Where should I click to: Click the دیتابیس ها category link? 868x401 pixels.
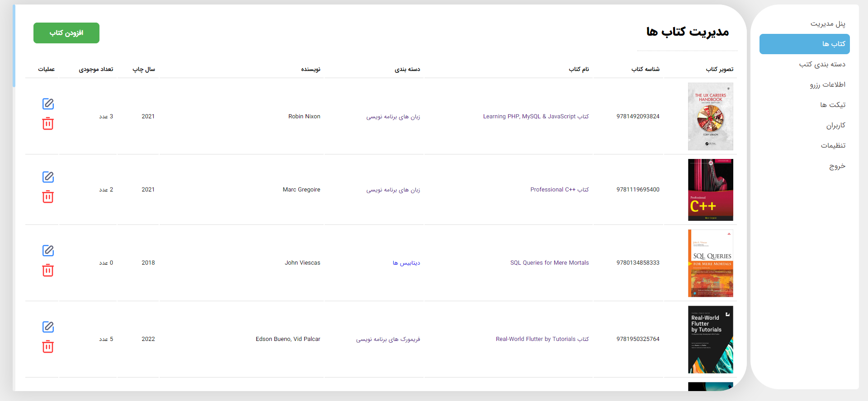406,263
